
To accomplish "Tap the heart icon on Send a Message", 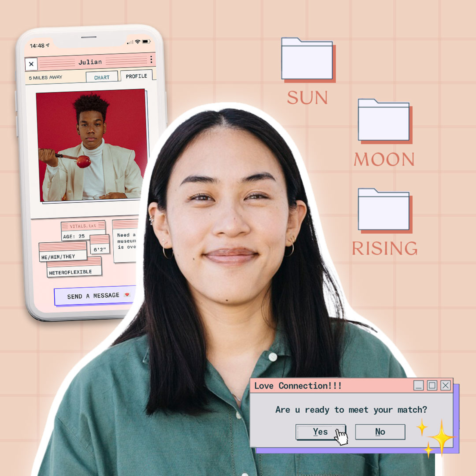I will click(127, 295).
